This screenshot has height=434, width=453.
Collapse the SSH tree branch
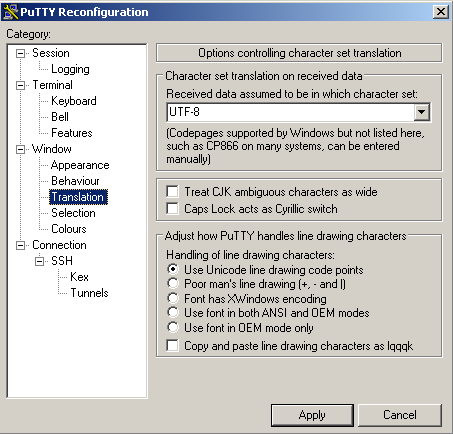(x=39, y=261)
